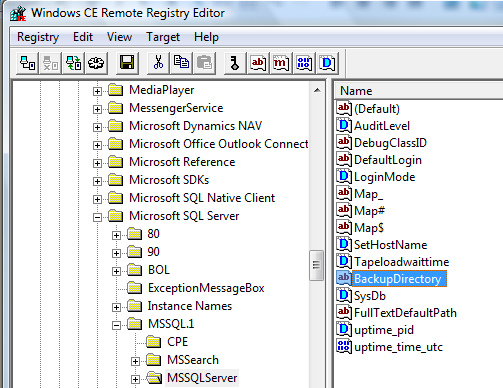Select the Map# value

(x=369, y=211)
